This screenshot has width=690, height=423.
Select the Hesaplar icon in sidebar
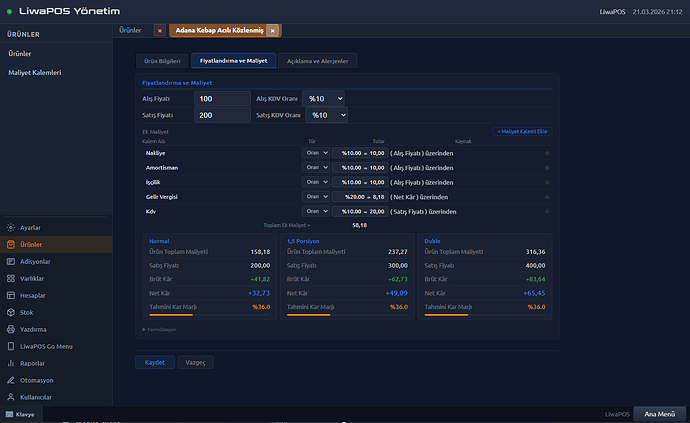(x=10, y=296)
